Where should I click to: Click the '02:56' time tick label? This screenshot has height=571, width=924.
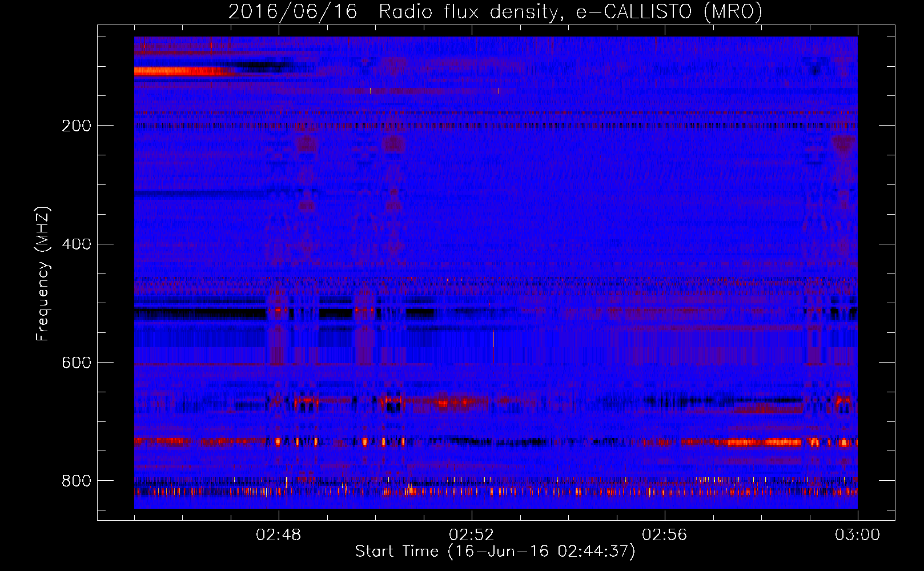(665, 535)
